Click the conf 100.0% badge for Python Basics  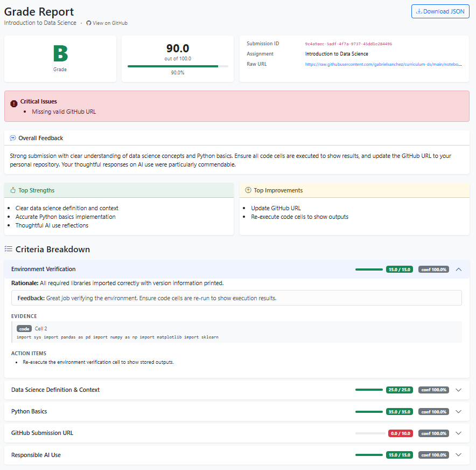pyautogui.click(x=434, y=412)
